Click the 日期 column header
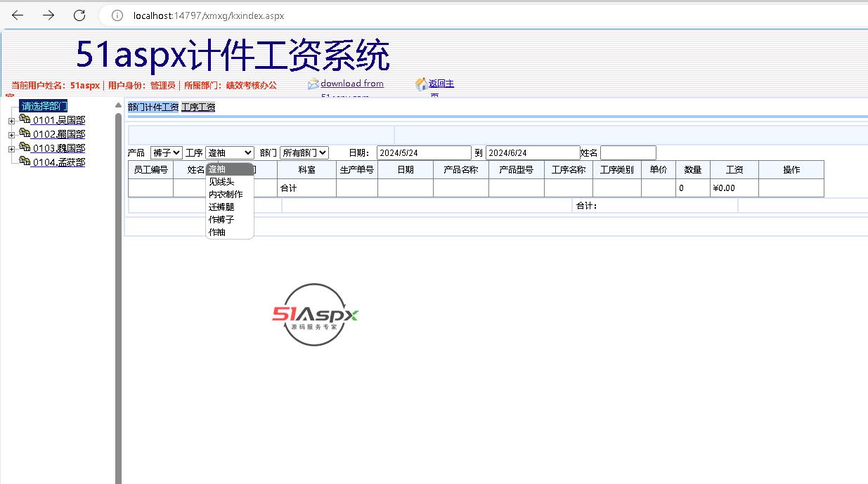 point(406,169)
